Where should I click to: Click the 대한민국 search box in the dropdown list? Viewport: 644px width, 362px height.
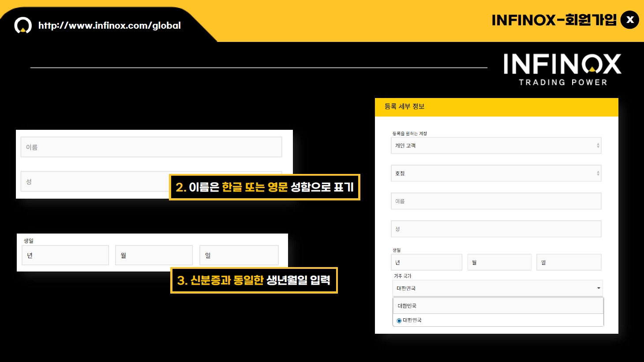tap(498, 305)
